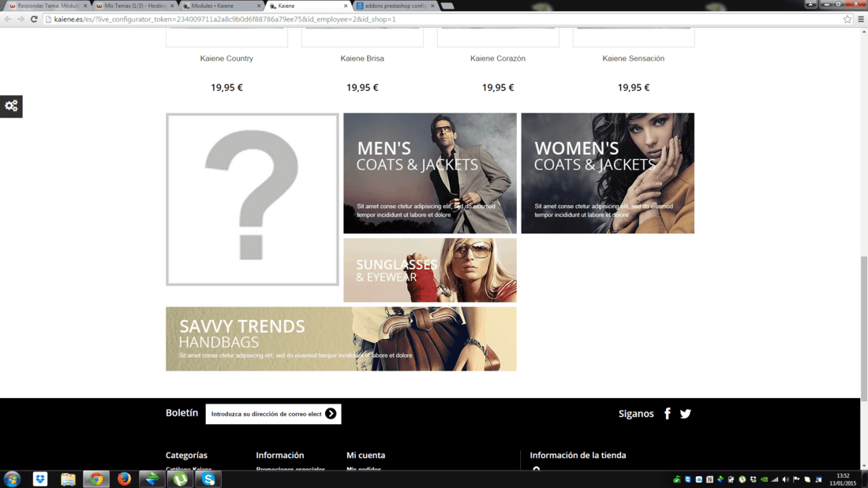Click the Boletín label
868x488 pixels.
(181, 413)
